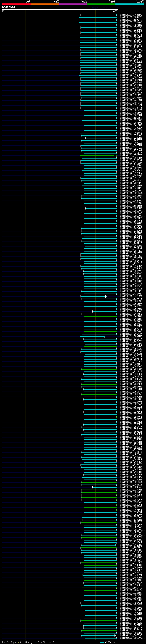Click the UniRef100_A7P3H0 label
The image size is (146, 644).
[x=131, y=55]
